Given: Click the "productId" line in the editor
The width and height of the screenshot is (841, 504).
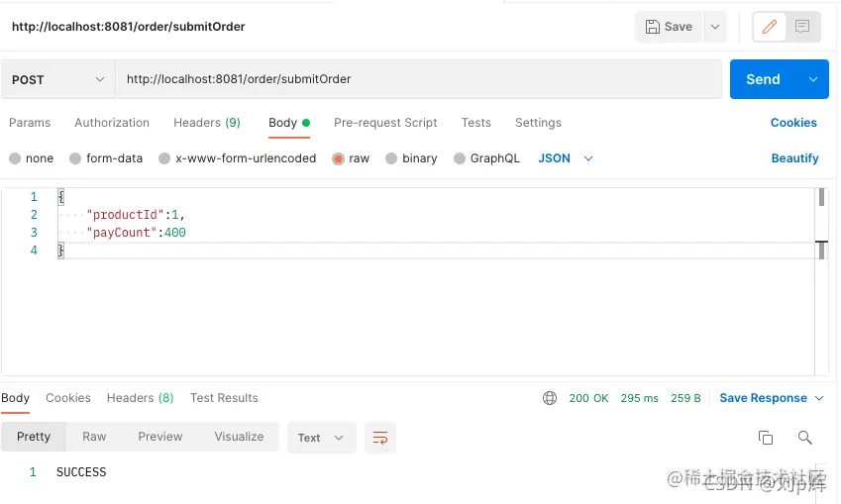Looking at the screenshot, I should point(135,215).
